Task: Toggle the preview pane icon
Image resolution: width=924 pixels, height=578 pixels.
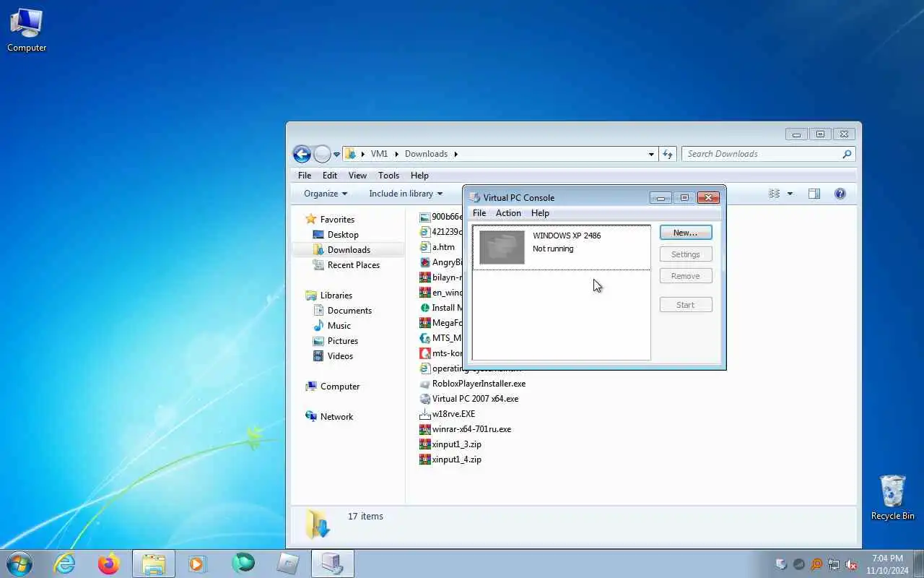Action: 814,194
